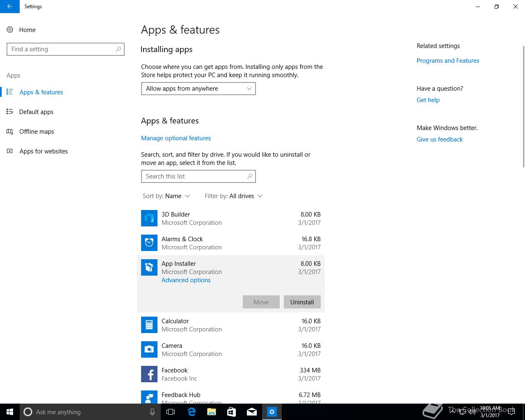The width and height of the screenshot is (525, 420).
Task: Open Default apps settings page
Action: pos(36,112)
